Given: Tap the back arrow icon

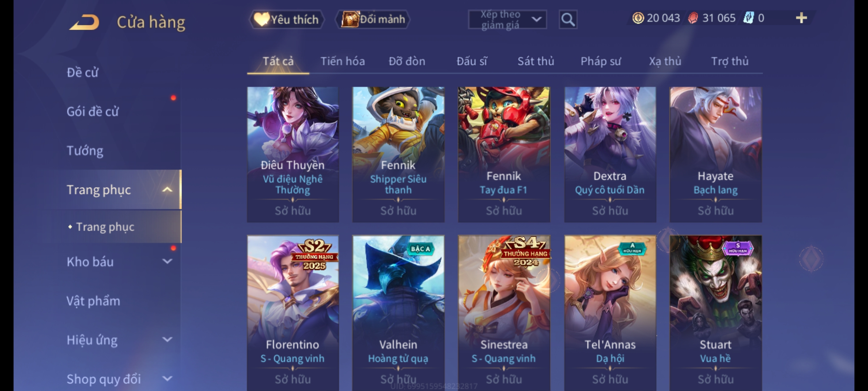Looking at the screenshot, I should pos(84,22).
